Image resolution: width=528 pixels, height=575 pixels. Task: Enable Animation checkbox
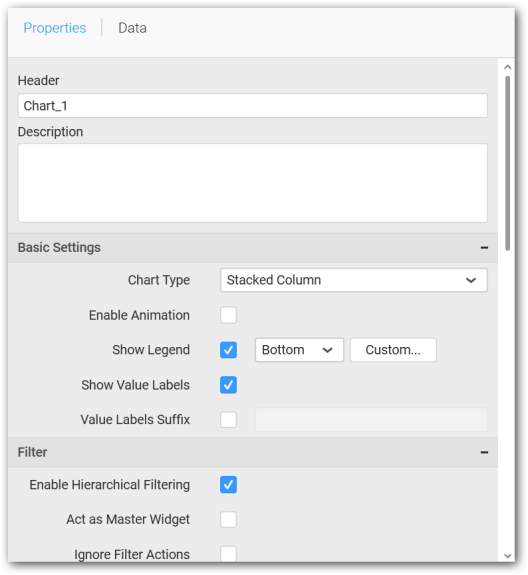(x=228, y=315)
